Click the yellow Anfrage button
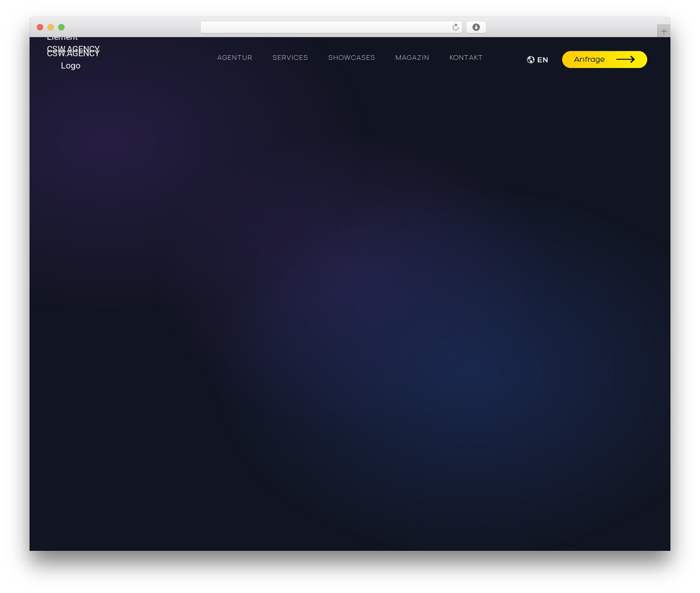The width and height of the screenshot is (700, 593). pos(604,60)
